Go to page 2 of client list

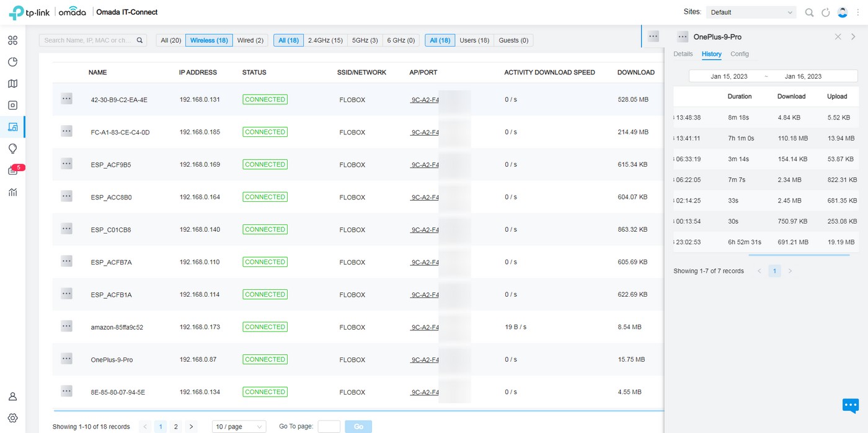176,427
